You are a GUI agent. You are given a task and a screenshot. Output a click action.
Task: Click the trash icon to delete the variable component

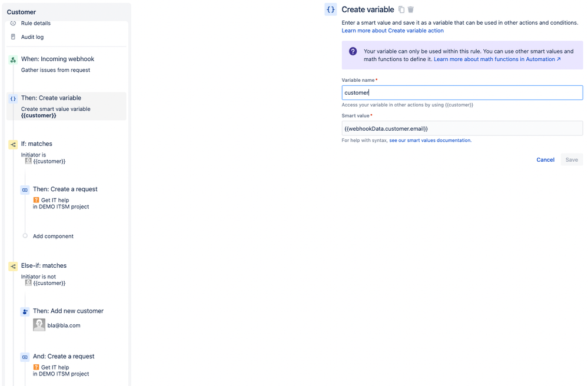[411, 9]
